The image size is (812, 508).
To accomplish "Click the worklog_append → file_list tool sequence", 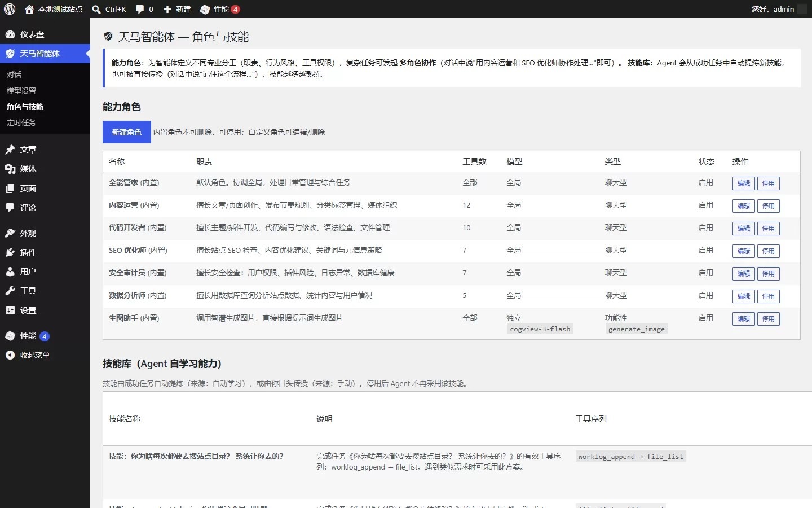I will (631, 457).
